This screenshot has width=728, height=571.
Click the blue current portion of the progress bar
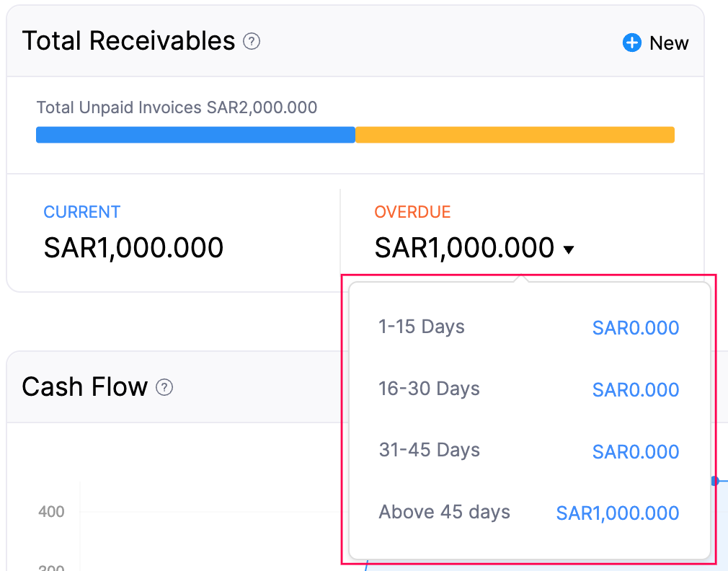(x=195, y=134)
